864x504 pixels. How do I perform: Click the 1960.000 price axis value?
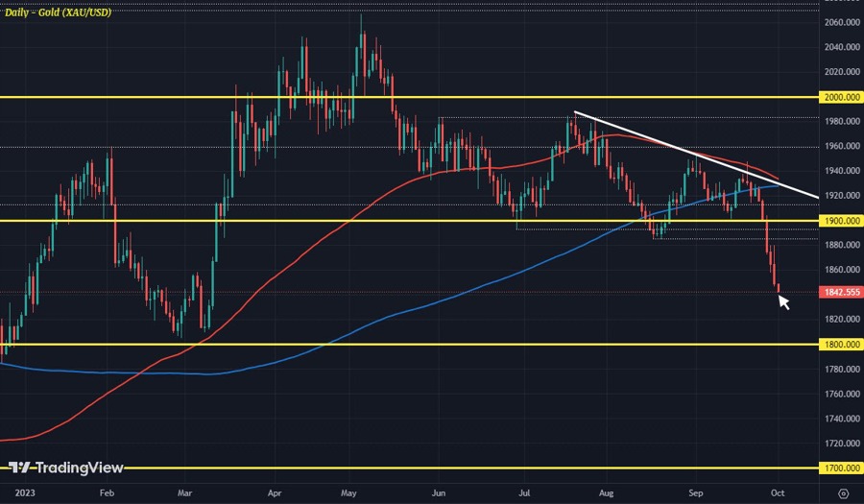843,146
